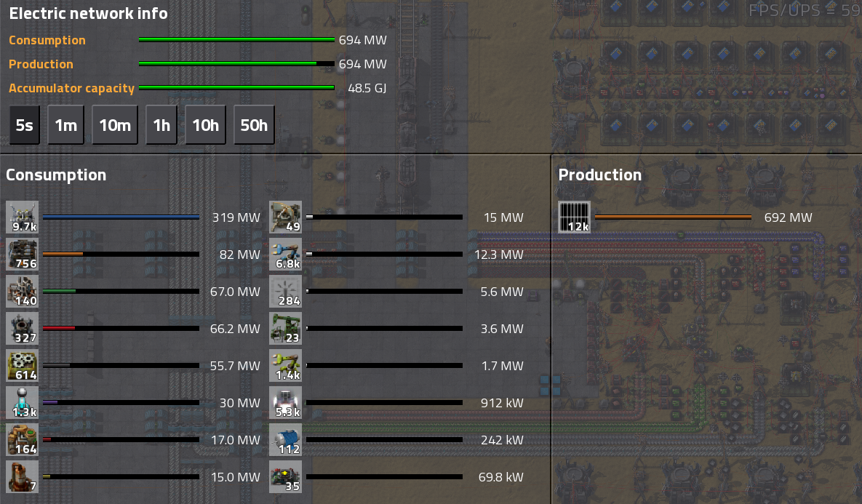The height and width of the screenshot is (504, 862).
Task: Click the 164-count refinery icon at 17.0 MW
Action: [x=22, y=440]
